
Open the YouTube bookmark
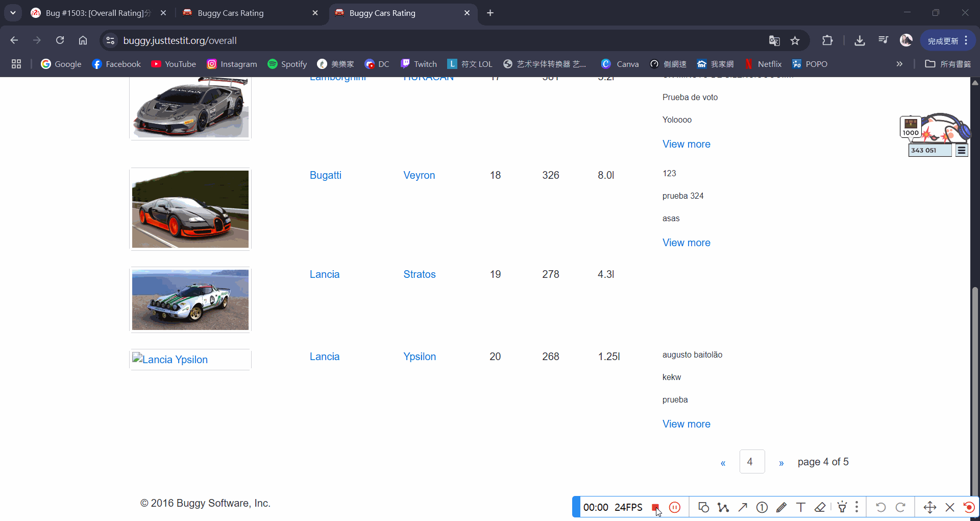pos(174,64)
